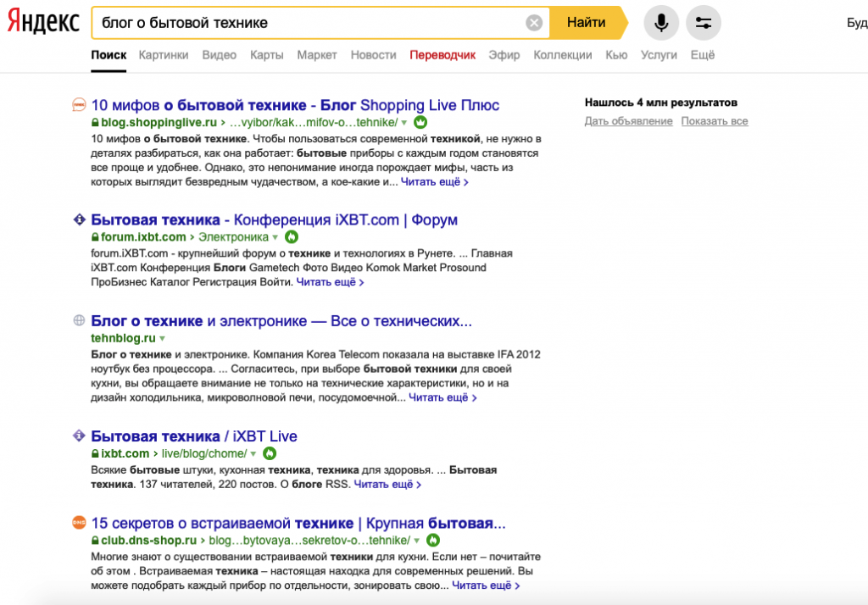This screenshot has width=868, height=605.
Task: Click DNS orange favicon beside last result
Action: coord(79,522)
